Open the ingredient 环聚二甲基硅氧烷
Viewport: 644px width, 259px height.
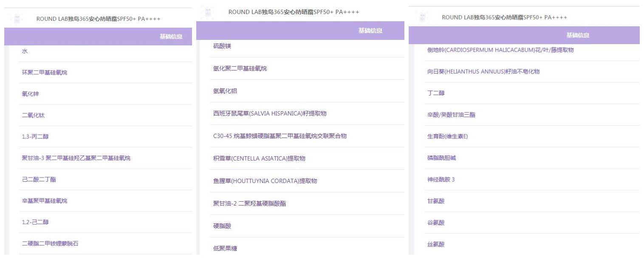tap(45, 73)
